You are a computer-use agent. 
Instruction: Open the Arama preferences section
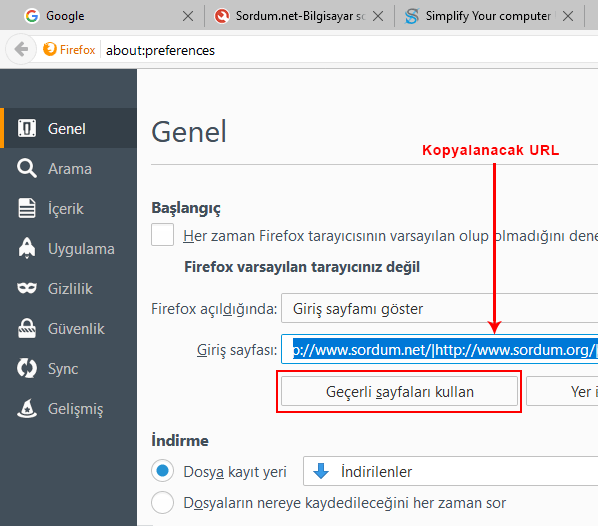click(69, 168)
